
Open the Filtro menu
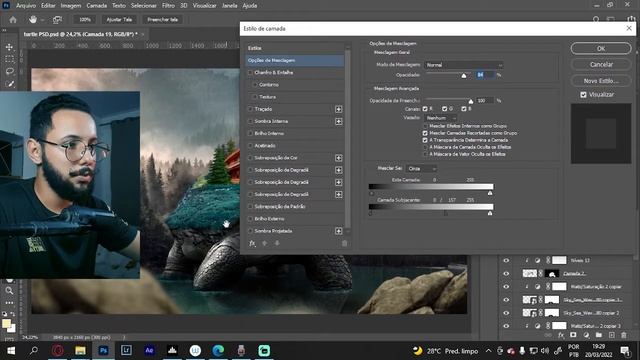(168, 6)
